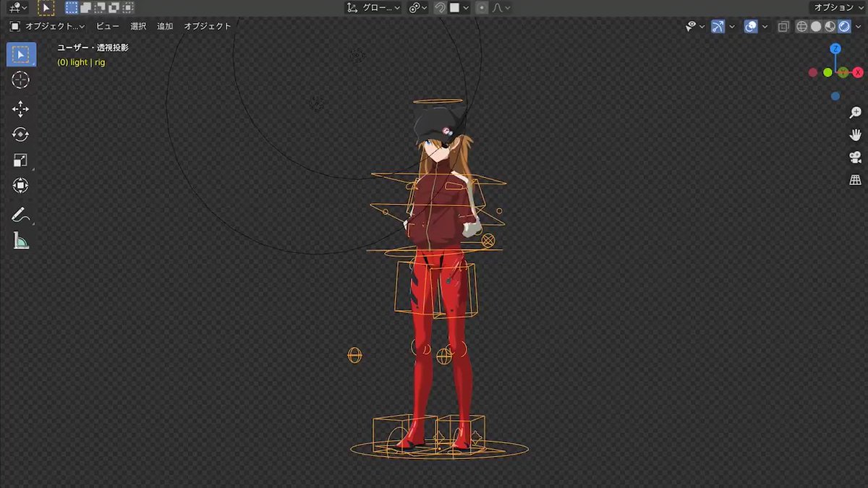Toggle snapping magnet icon

[439, 8]
